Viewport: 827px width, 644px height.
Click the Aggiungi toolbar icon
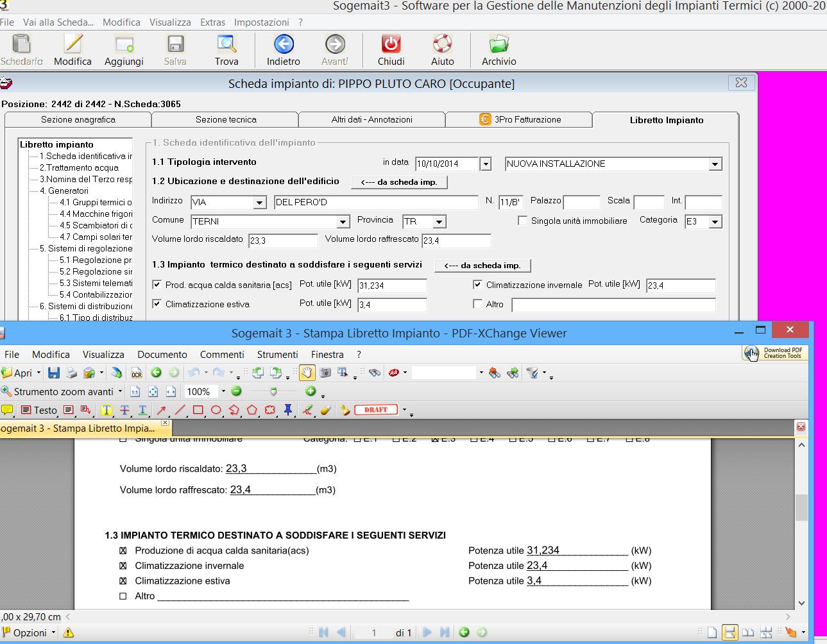(124, 50)
